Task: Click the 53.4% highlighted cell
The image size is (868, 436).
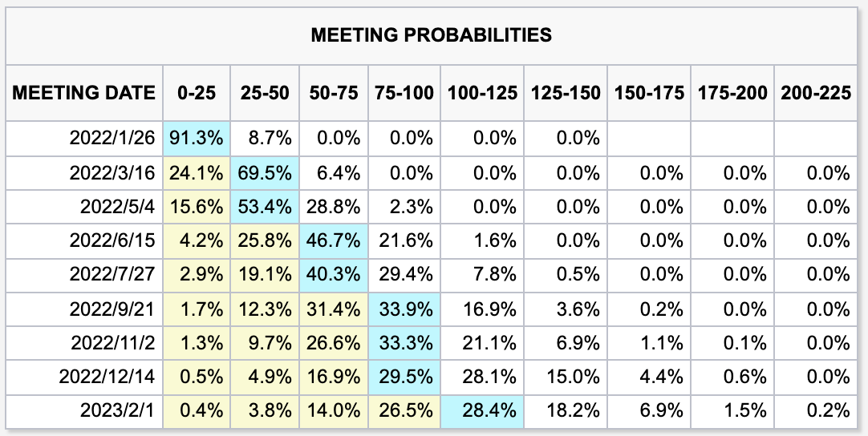Action: pos(265,207)
